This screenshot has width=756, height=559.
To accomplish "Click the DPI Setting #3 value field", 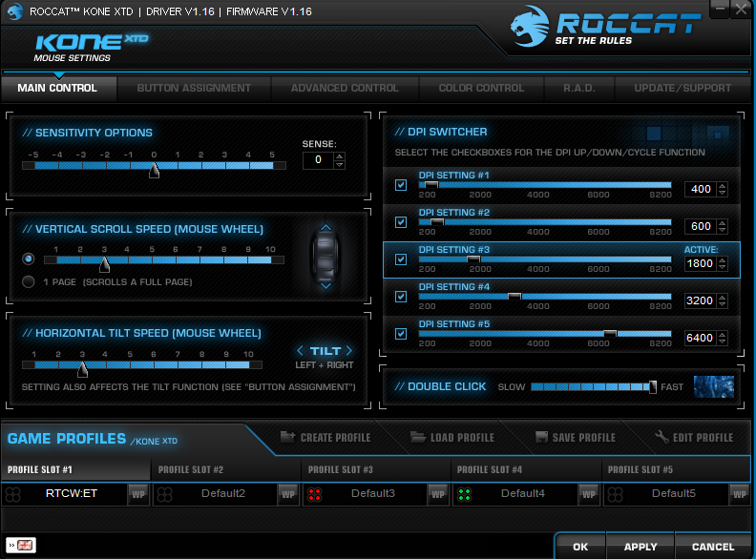I will click(700, 263).
